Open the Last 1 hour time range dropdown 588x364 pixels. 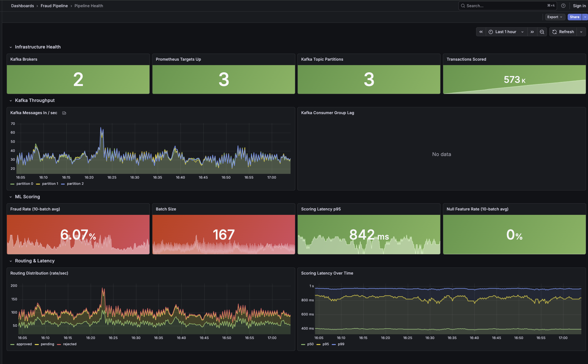(505, 32)
